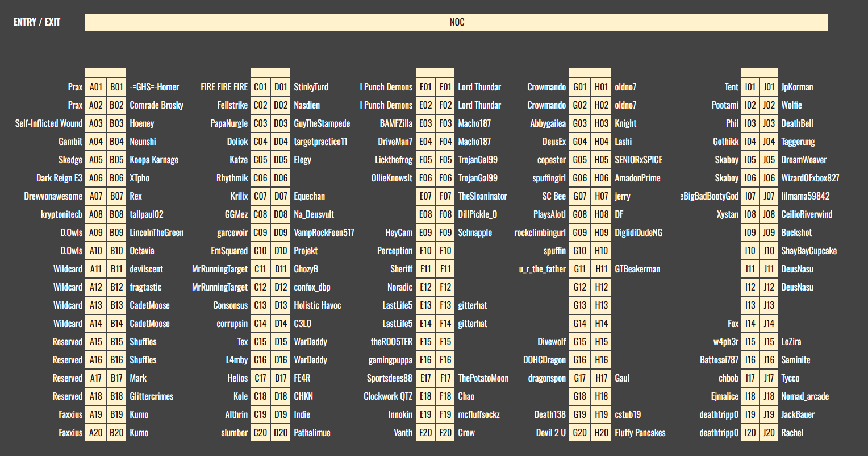Select the FIRE FIRE FIRE name
This screenshot has height=456, width=868.
pyautogui.click(x=224, y=87)
